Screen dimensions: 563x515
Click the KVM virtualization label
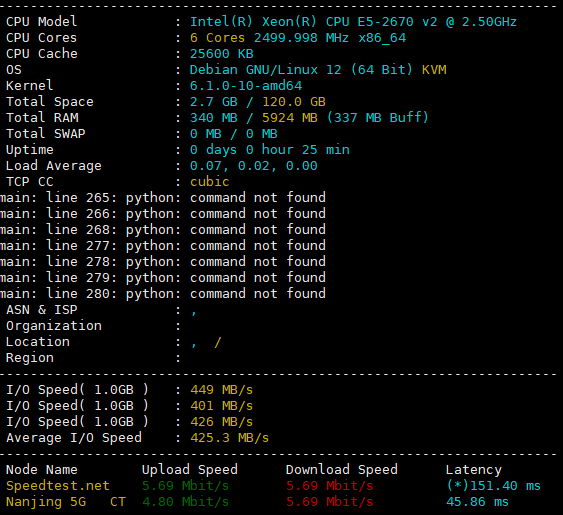(434, 70)
